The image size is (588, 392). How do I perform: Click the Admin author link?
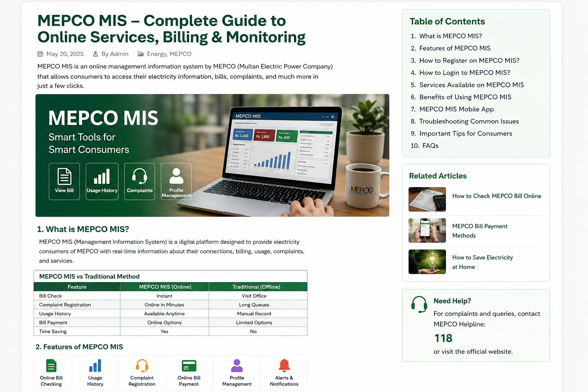click(x=119, y=54)
